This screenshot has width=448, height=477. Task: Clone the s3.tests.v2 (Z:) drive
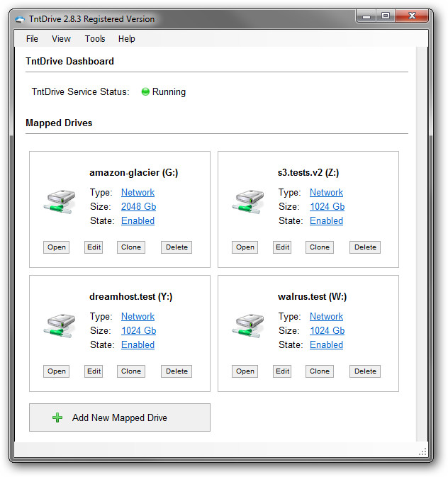pos(320,247)
